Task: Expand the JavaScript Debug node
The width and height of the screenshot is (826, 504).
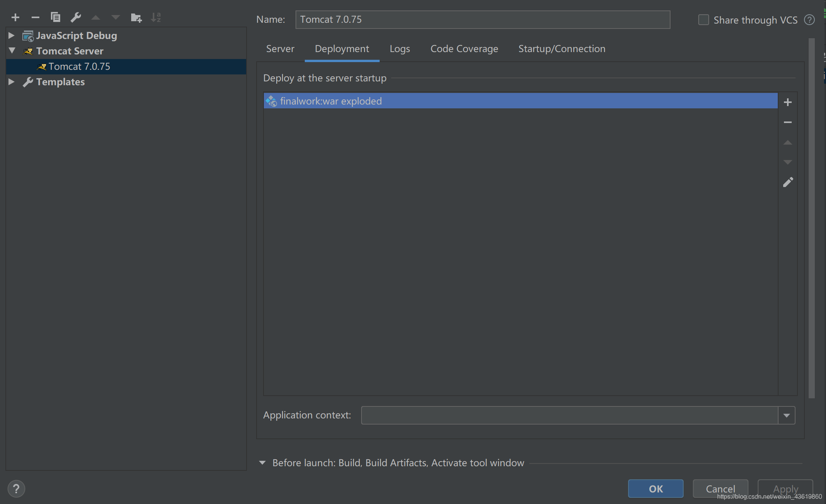Action: click(x=12, y=35)
